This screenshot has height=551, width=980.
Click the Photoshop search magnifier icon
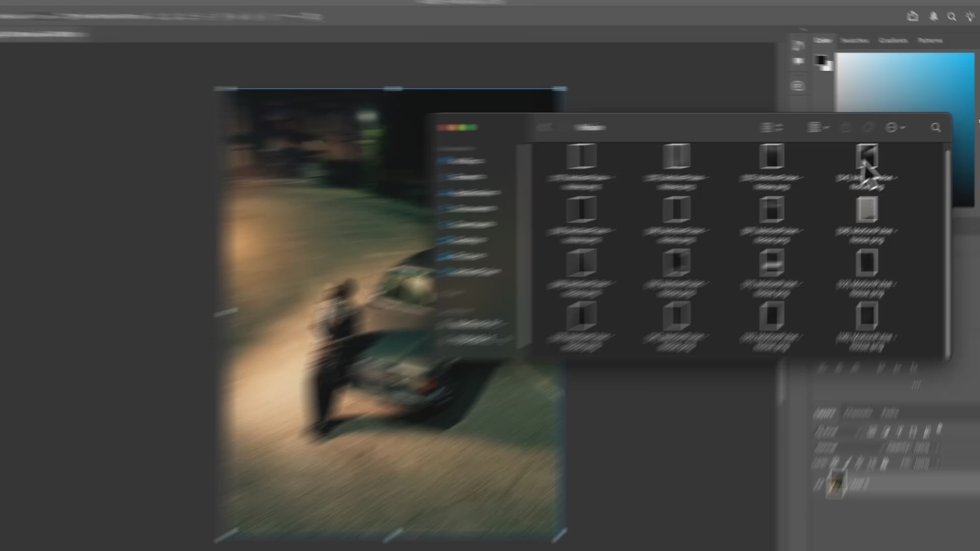point(952,16)
